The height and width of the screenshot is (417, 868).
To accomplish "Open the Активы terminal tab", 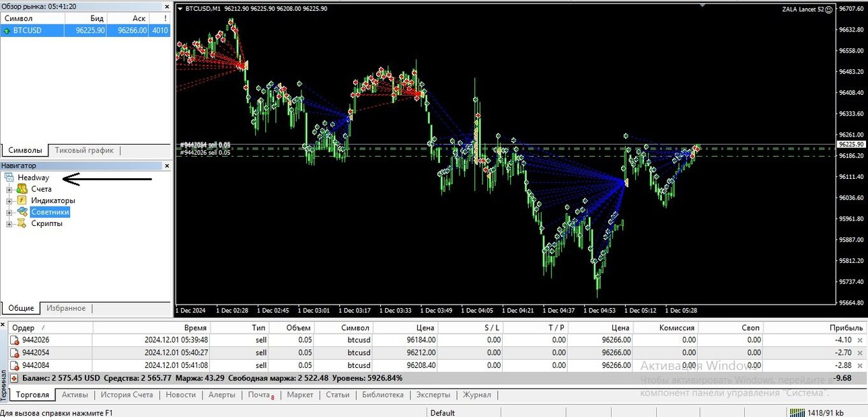I will 75,395.
